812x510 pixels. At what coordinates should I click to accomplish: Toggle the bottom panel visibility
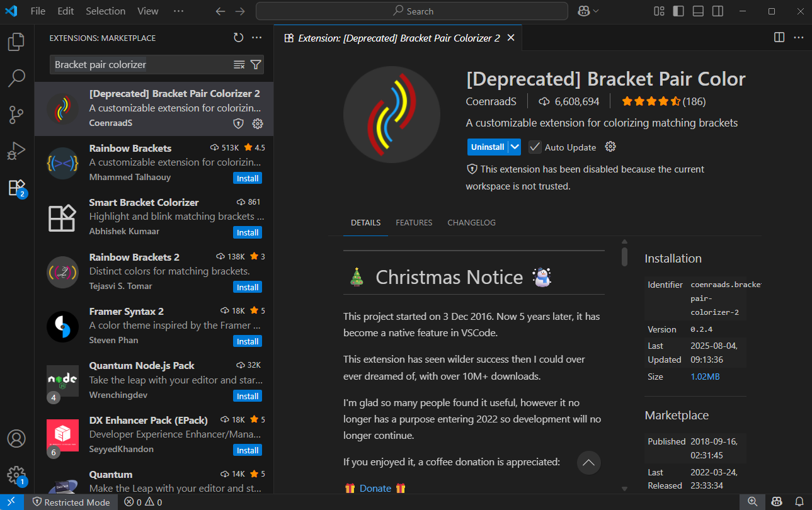click(x=698, y=11)
